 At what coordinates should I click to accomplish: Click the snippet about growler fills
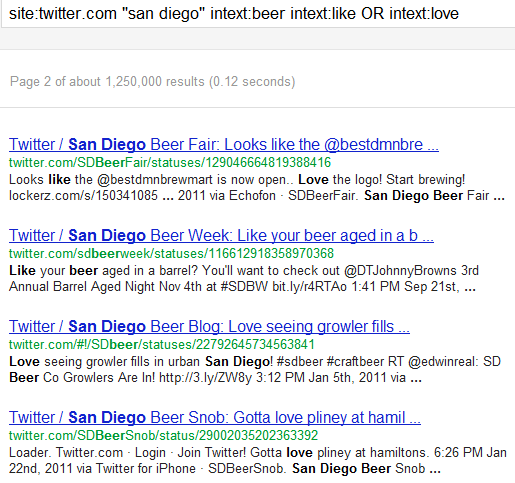click(255, 370)
